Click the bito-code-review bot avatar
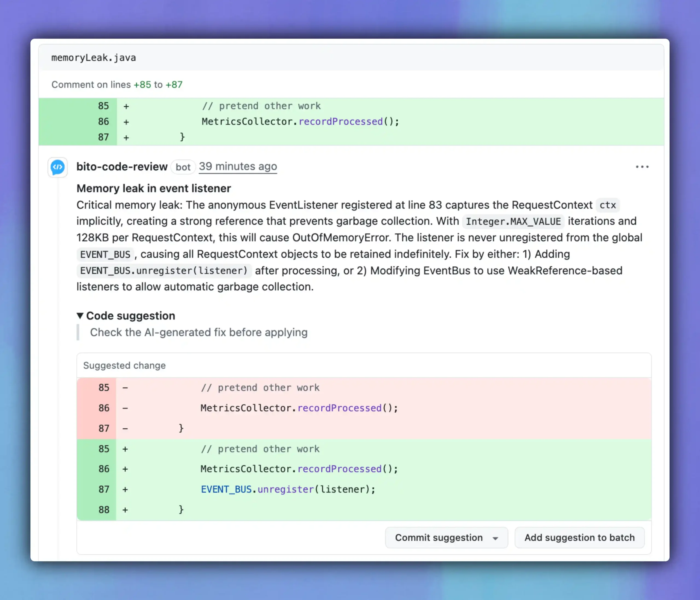The image size is (700, 600). click(57, 167)
